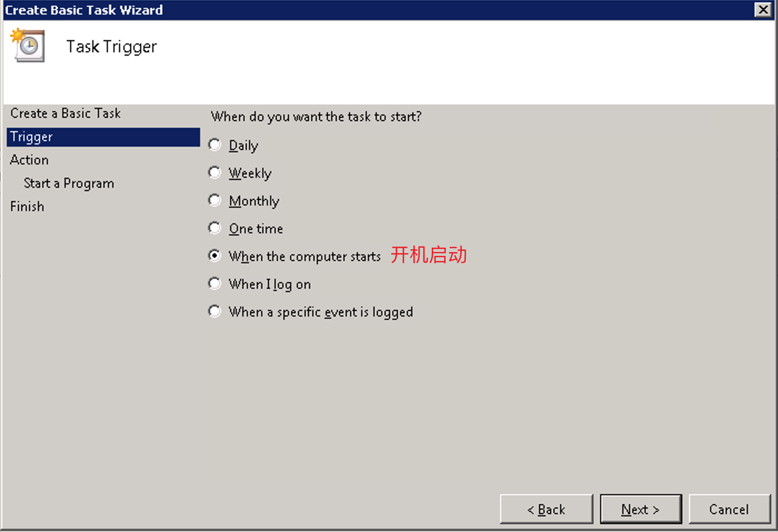Jump to the Action wizard step
The height and width of the screenshot is (532, 778).
[29, 160]
